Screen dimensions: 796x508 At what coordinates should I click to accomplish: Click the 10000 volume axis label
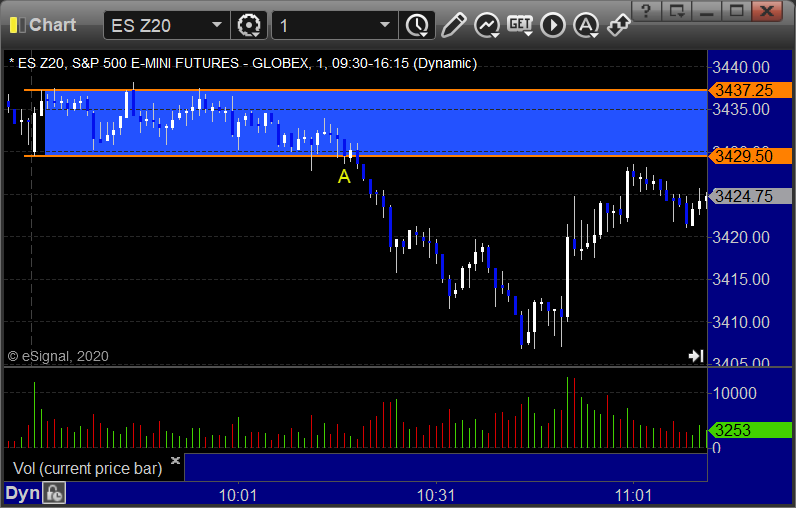(735, 393)
